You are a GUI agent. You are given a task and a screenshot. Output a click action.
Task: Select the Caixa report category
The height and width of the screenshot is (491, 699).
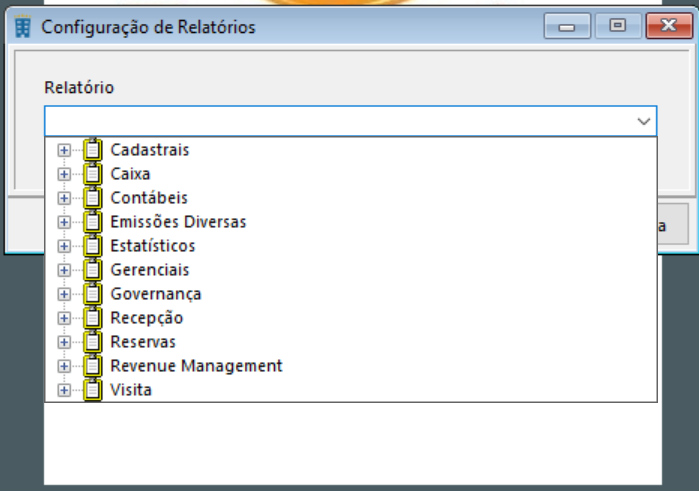tap(130, 174)
